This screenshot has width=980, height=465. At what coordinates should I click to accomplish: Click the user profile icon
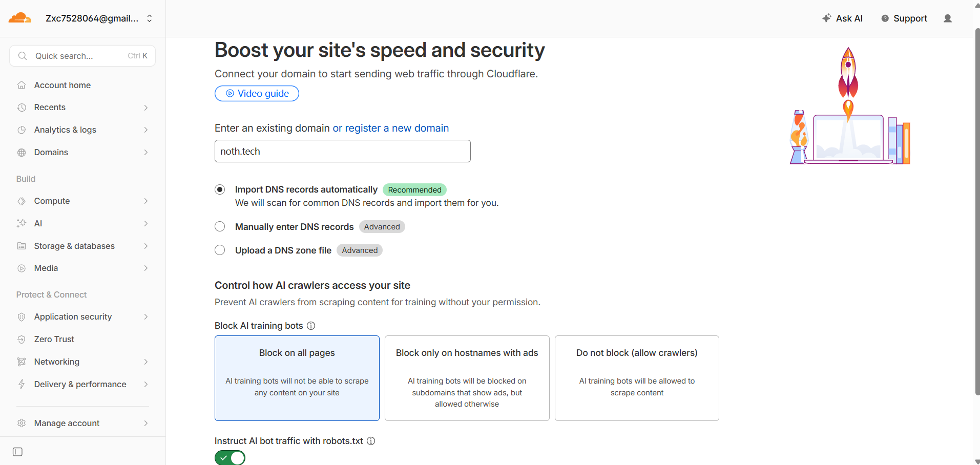click(x=947, y=18)
